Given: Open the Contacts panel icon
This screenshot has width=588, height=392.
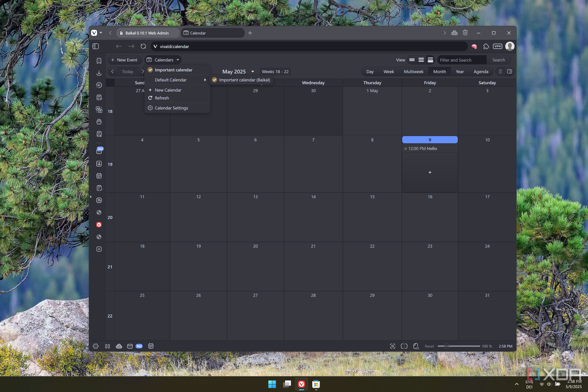Looking at the screenshot, I should (99, 164).
